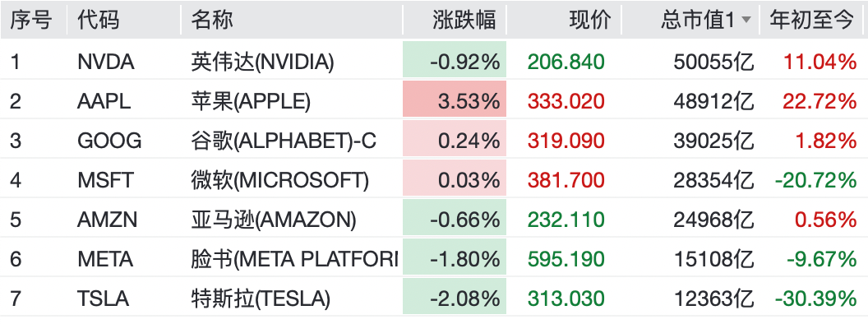868x324 pixels.
Task: Select the 特斯拉(TESLA) stock name
Action: 261,299
